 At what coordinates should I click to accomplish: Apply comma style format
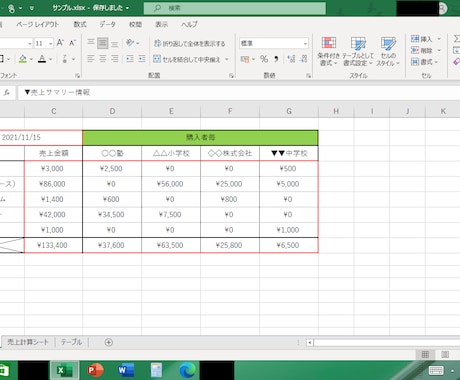(x=276, y=59)
